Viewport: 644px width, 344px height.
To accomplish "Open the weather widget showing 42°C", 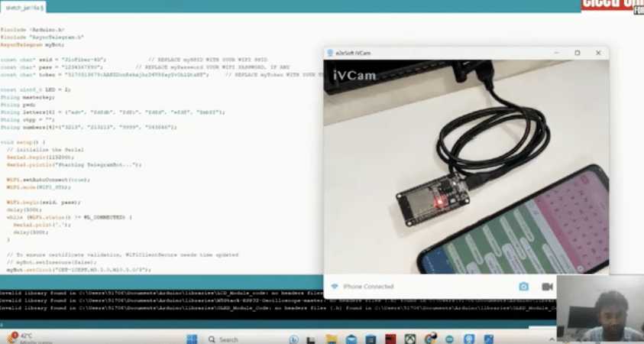I will (x=23, y=337).
